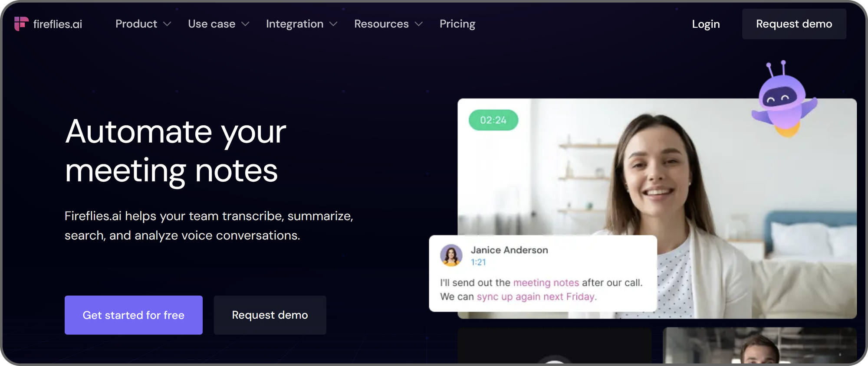Open the Product menu label
Viewport: 868px width, 366px height.
(x=136, y=24)
